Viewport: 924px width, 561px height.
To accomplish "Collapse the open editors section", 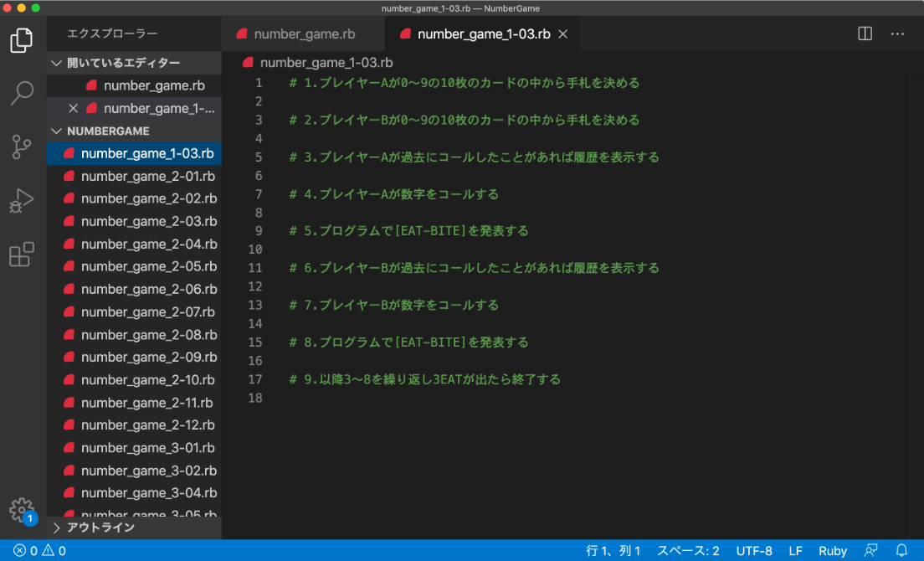I will coord(134,63).
